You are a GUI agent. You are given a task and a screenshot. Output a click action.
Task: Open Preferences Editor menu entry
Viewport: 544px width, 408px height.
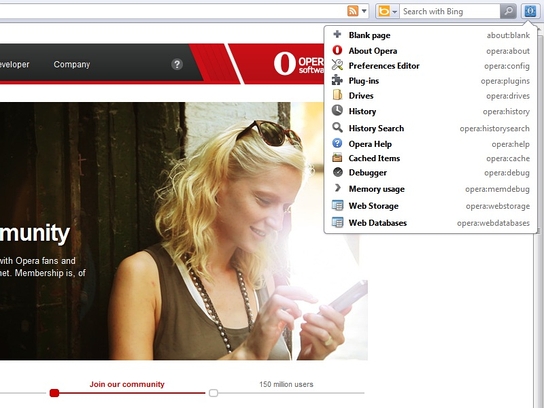click(431, 66)
